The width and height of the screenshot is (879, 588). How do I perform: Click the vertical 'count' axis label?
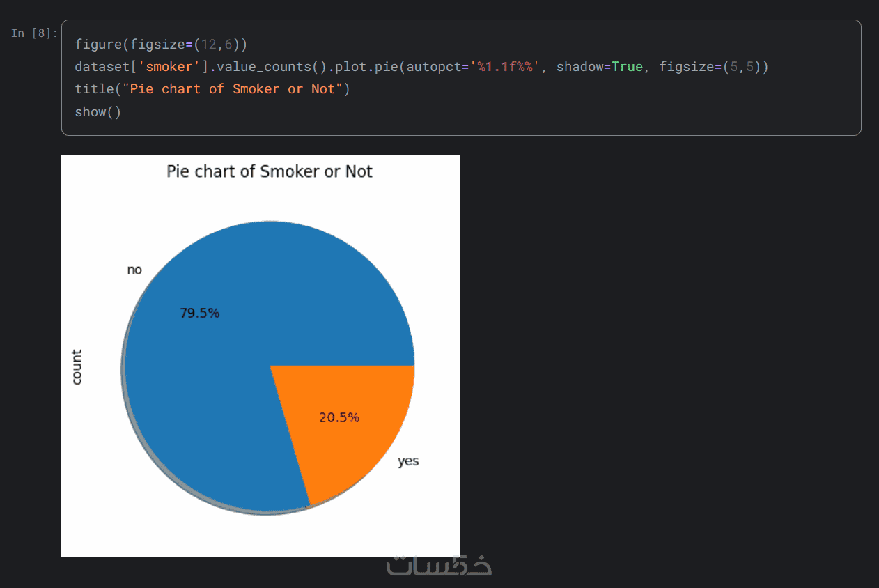click(77, 367)
